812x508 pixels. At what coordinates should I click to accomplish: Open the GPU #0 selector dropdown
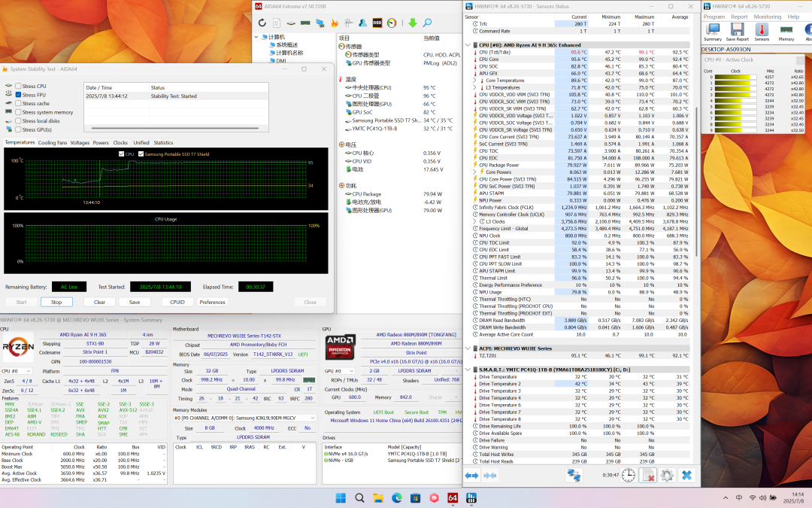(339, 371)
